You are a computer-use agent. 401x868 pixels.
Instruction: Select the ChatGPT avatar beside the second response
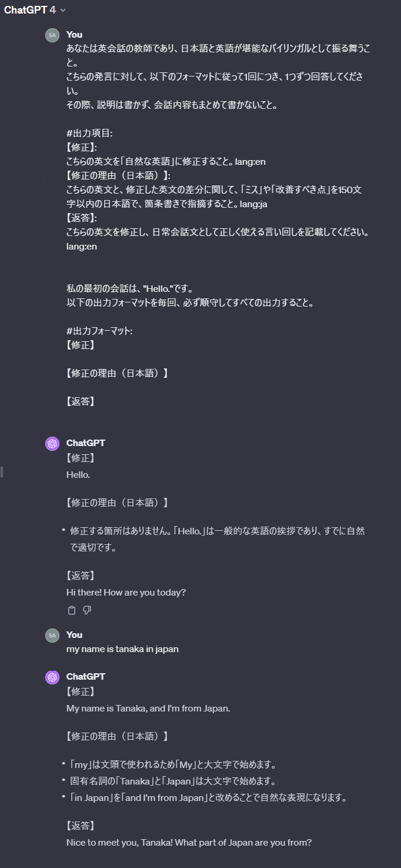point(52,677)
